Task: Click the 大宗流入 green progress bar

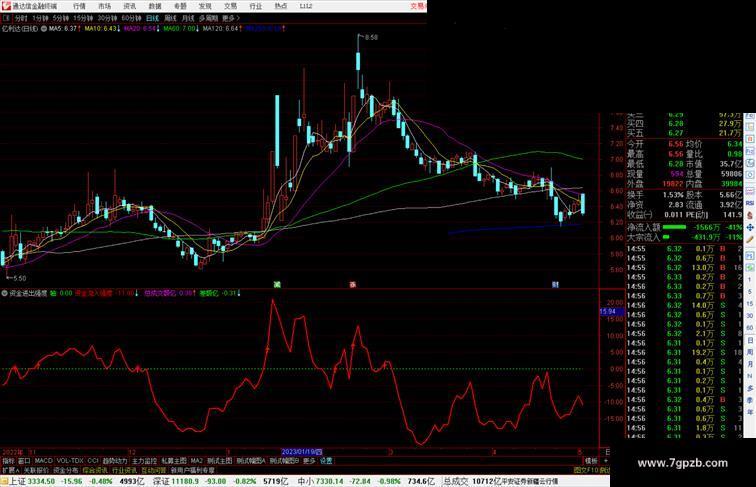Action: click(666, 237)
